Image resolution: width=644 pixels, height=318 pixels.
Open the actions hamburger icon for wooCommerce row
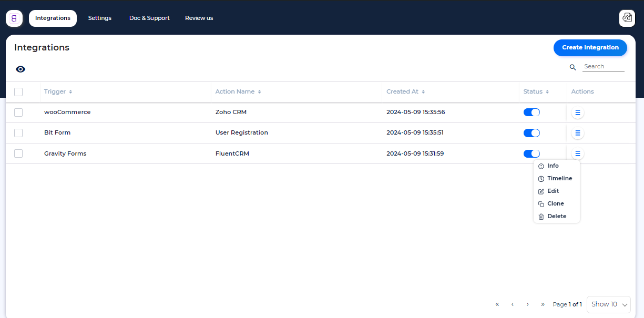click(x=577, y=112)
